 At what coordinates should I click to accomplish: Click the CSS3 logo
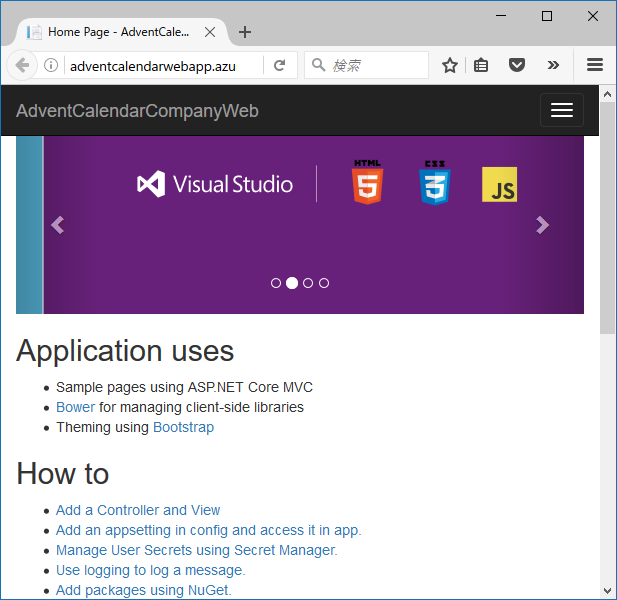click(435, 183)
